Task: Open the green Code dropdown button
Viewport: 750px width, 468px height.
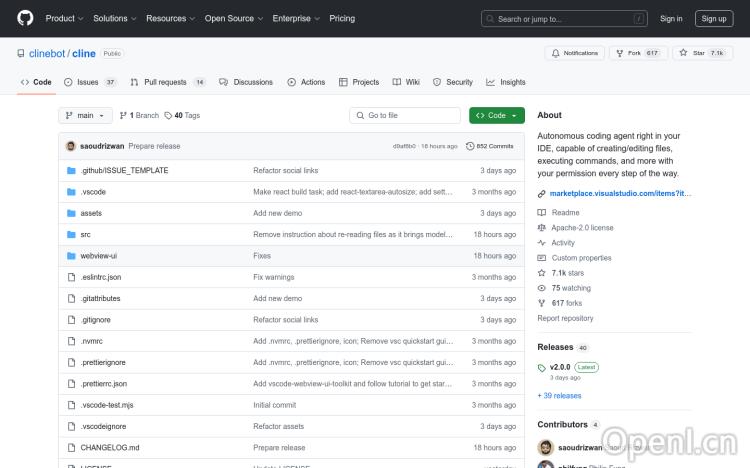Action: (x=497, y=116)
